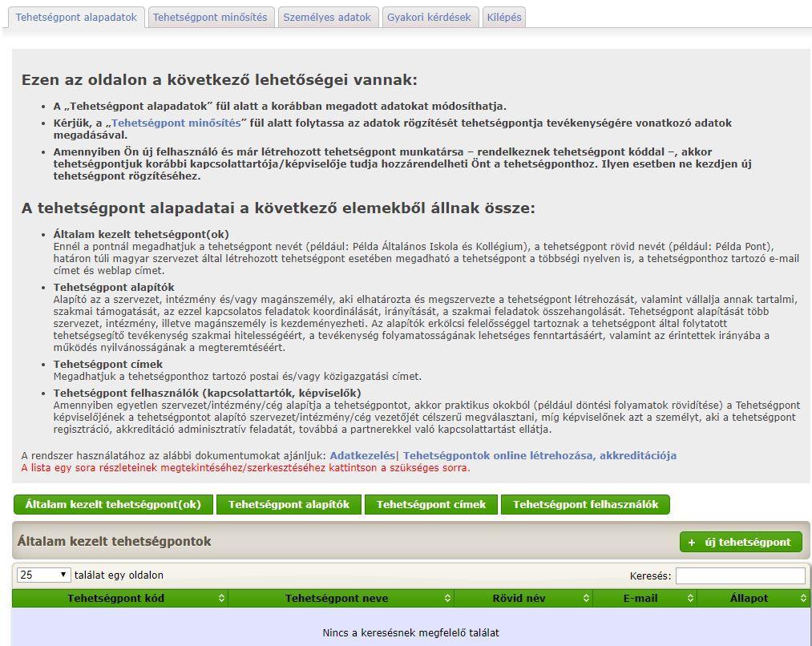
Task: Show the Tehetségpont alapítók section
Action: coord(289,505)
